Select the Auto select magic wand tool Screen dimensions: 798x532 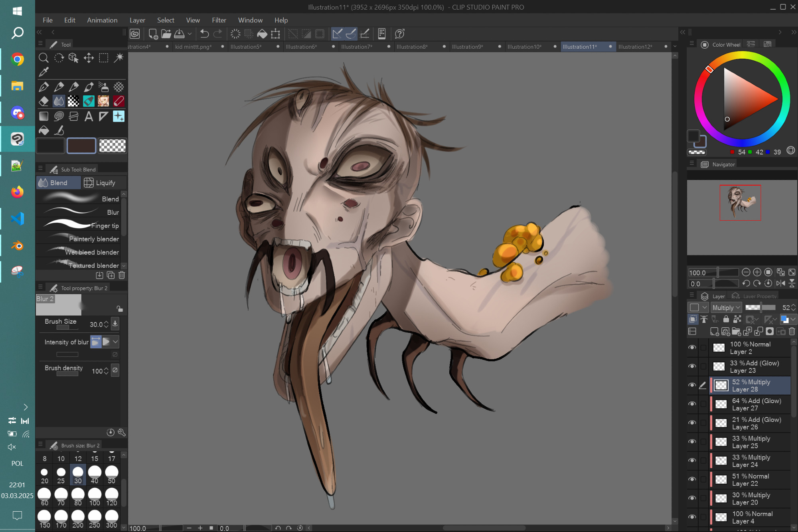pyautogui.click(x=119, y=58)
